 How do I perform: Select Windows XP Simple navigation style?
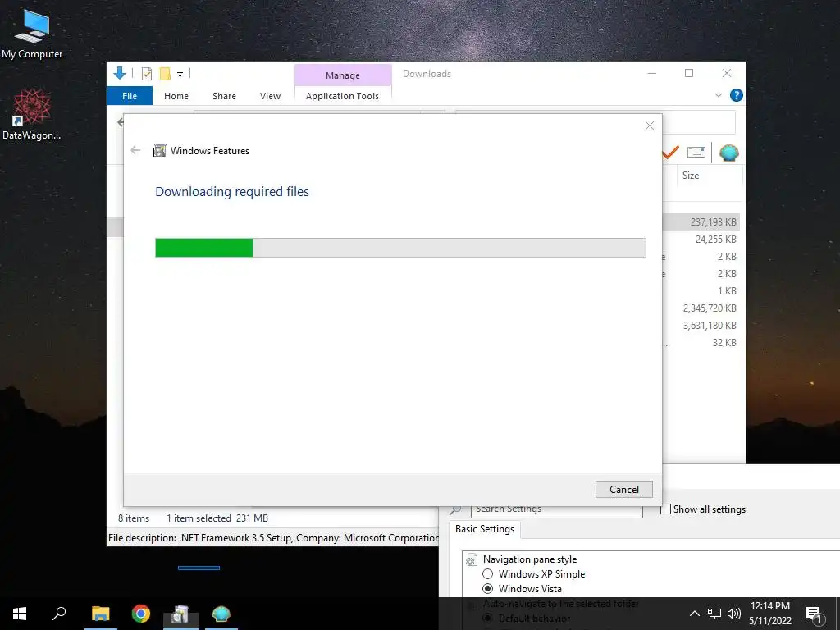(x=487, y=573)
